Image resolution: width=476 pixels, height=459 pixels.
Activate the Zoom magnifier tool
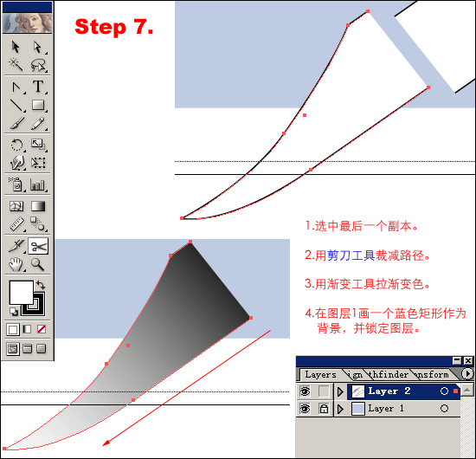pos(37,264)
